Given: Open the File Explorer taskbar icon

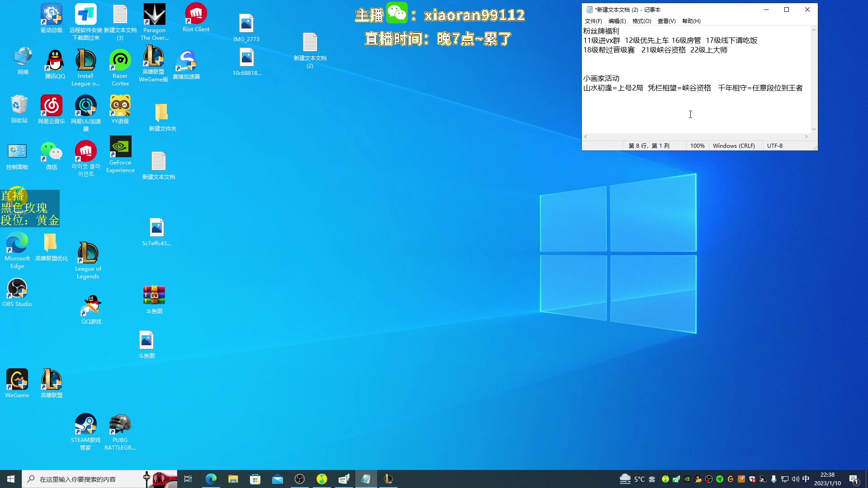Looking at the screenshot, I should (233, 479).
